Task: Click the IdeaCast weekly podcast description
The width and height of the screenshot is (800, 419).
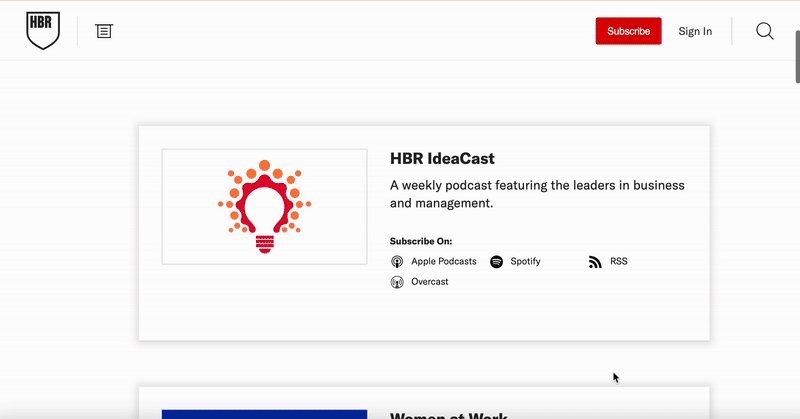Action: (x=537, y=194)
